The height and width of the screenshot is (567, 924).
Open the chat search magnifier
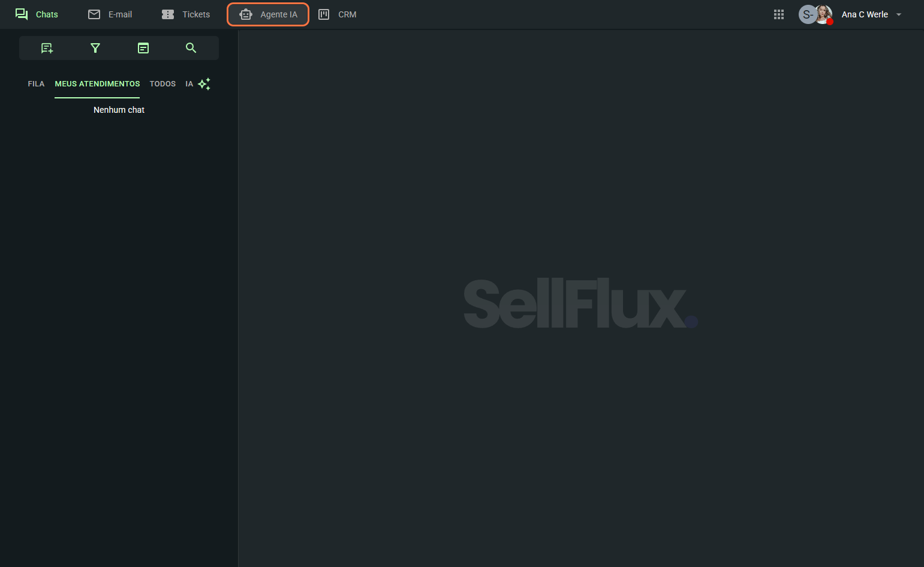(191, 48)
